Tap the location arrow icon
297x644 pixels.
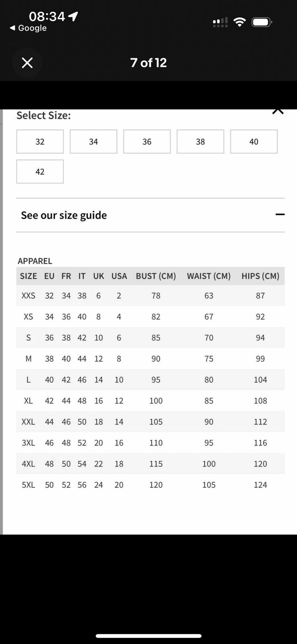[73, 16]
